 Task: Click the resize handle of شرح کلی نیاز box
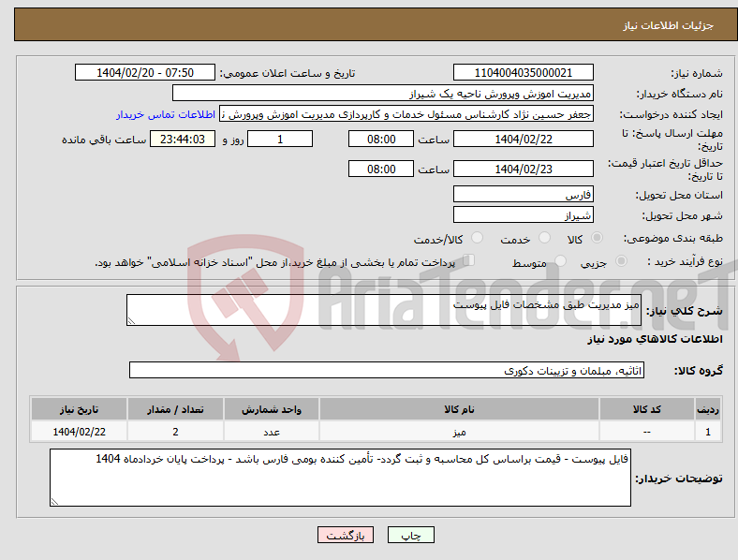click(131, 321)
